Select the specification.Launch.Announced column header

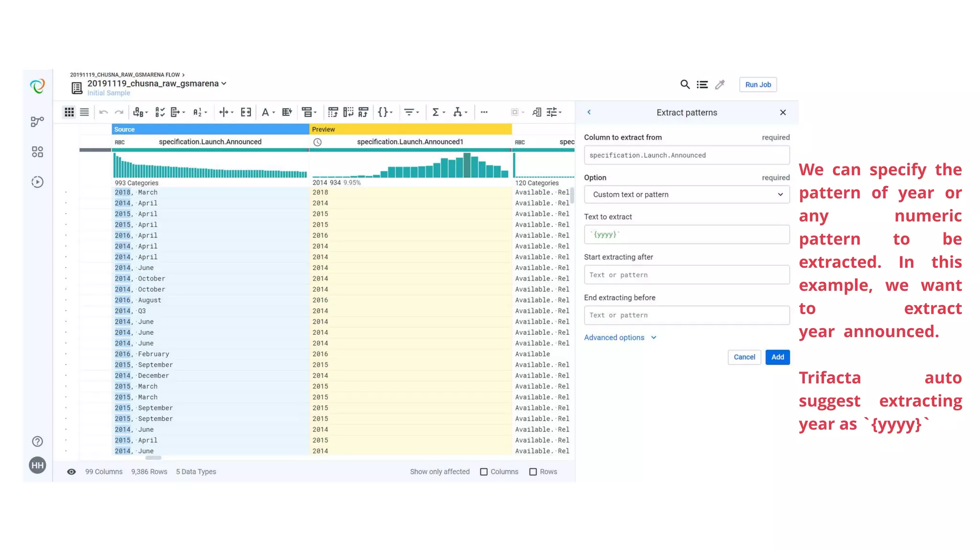[x=210, y=142]
